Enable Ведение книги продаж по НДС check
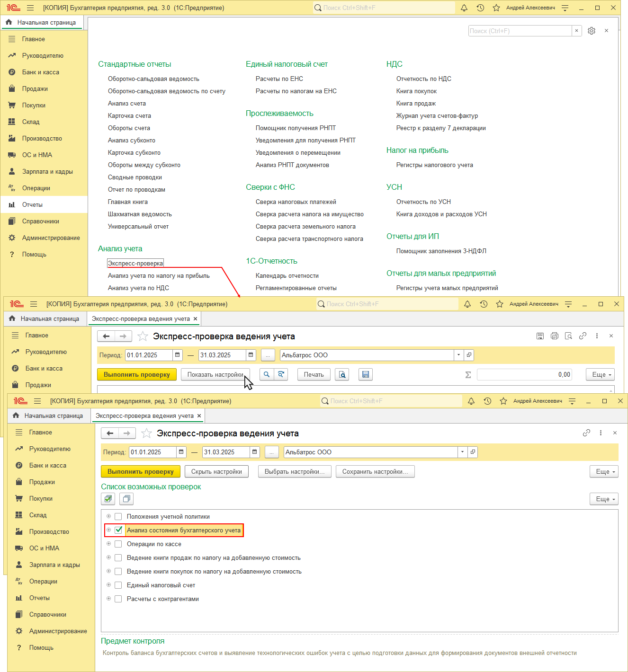This screenshot has height=672, width=628. 118,558
